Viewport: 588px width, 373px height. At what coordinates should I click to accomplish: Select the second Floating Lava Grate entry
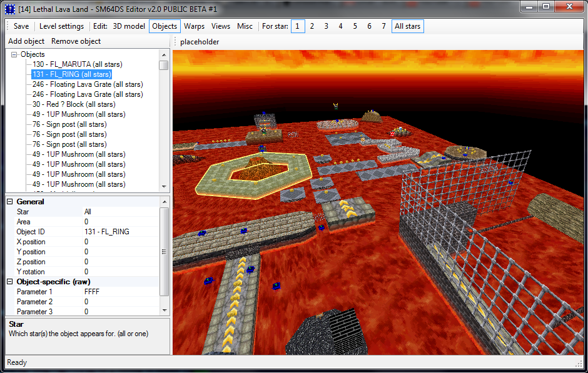tap(88, 94)
